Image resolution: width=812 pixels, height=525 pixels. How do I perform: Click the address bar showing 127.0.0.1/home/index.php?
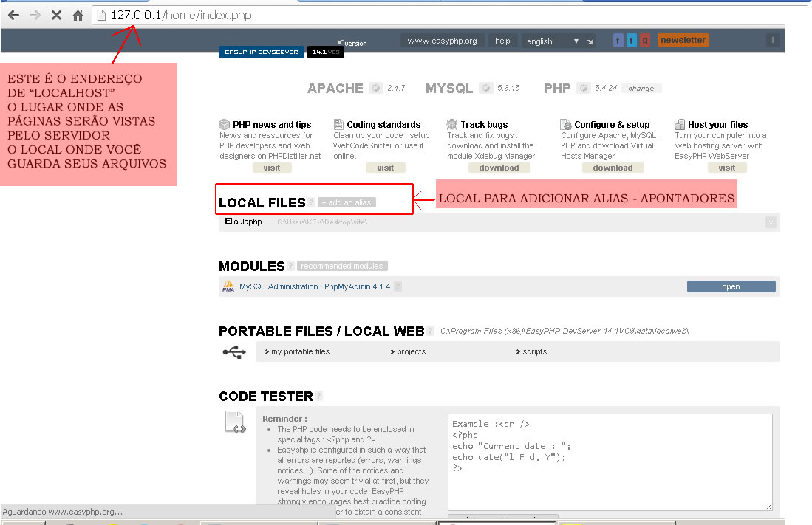(x=437, y=15)
